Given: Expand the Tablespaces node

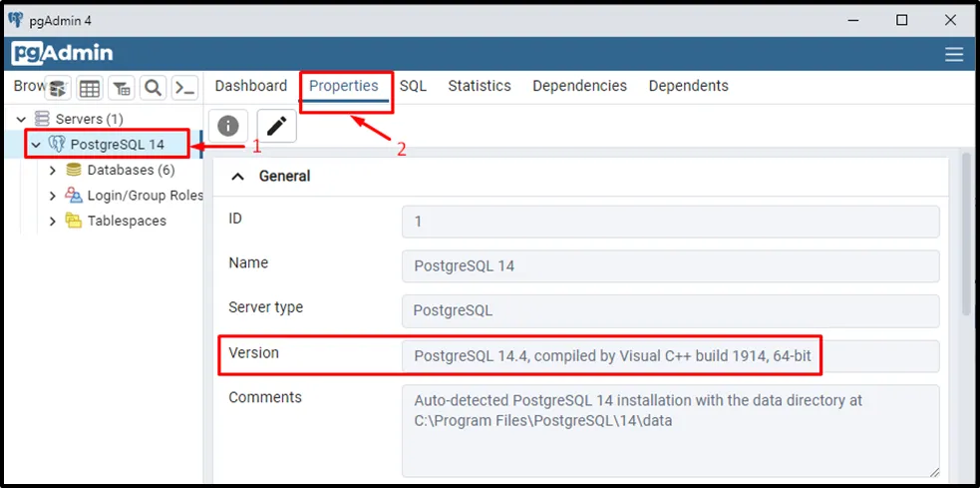Looking at the screenshot, I should tap(53, 222).
